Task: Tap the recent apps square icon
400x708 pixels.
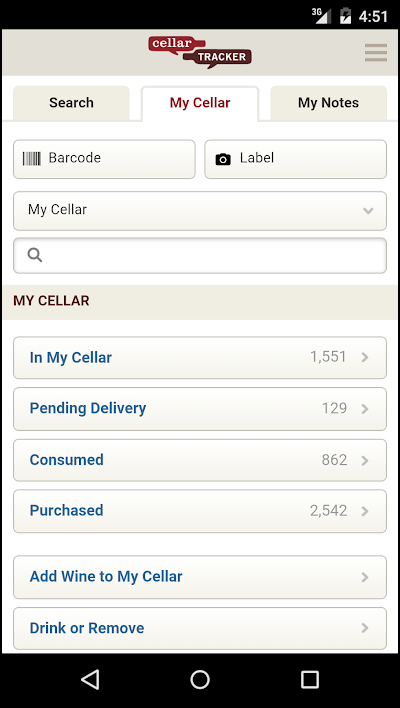Action: click(310, 679)
